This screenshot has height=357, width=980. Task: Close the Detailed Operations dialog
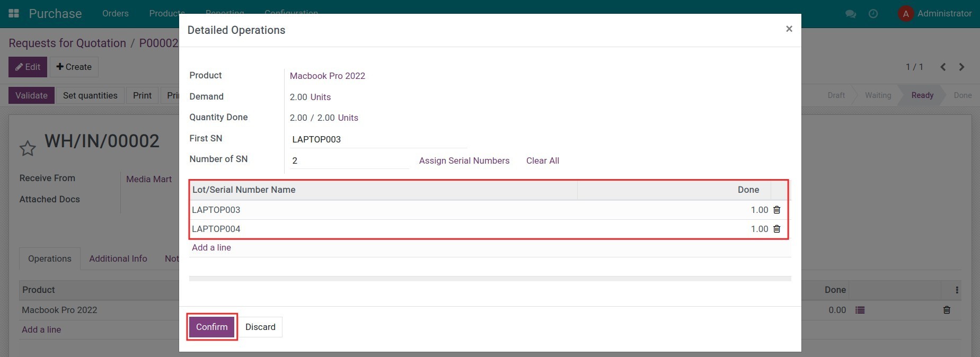(x=789, y=29)
